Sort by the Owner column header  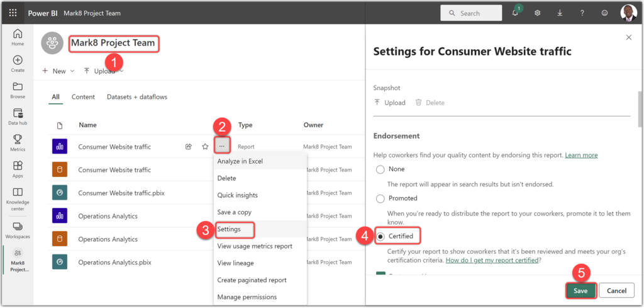[x=313, y=125]
